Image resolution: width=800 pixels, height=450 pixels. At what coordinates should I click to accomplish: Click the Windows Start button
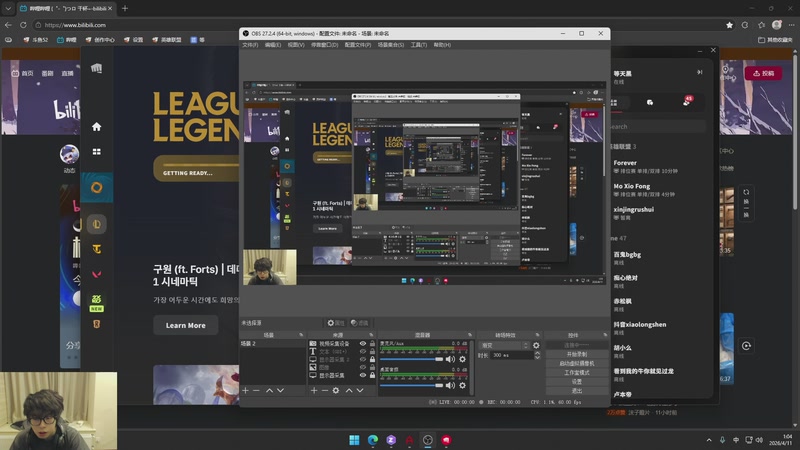(354, 440)
